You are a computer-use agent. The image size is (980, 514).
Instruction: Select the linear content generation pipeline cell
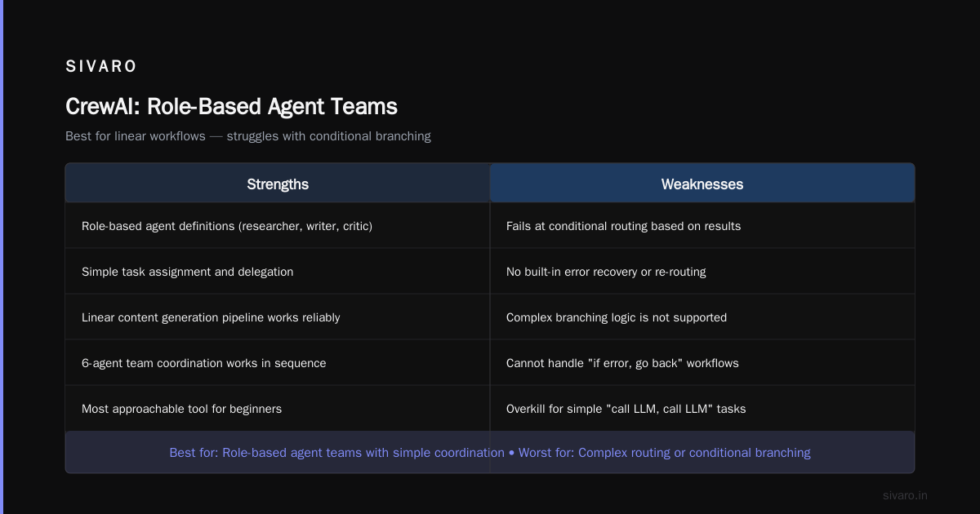[278, 317]
